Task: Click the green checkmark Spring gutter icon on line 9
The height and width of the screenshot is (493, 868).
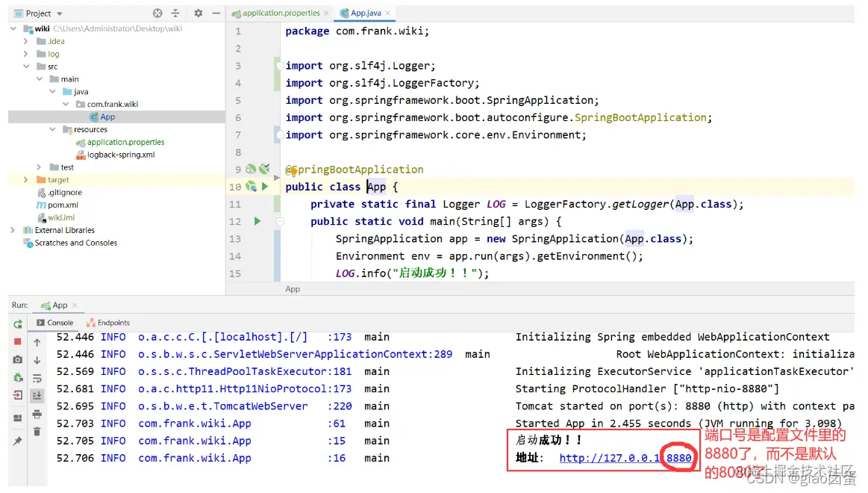Action: 265,168
